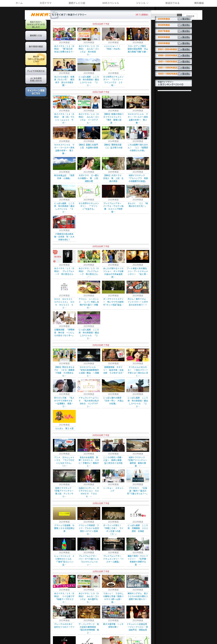Open 初めての方へ NHKオンデマンドの楽しみ方
Image resolution: width=217 pixels, height=644 pixels.
point(36,25)
